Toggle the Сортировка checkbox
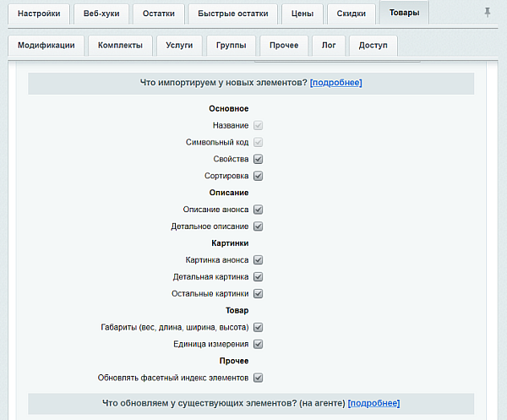 pos(259,176)
